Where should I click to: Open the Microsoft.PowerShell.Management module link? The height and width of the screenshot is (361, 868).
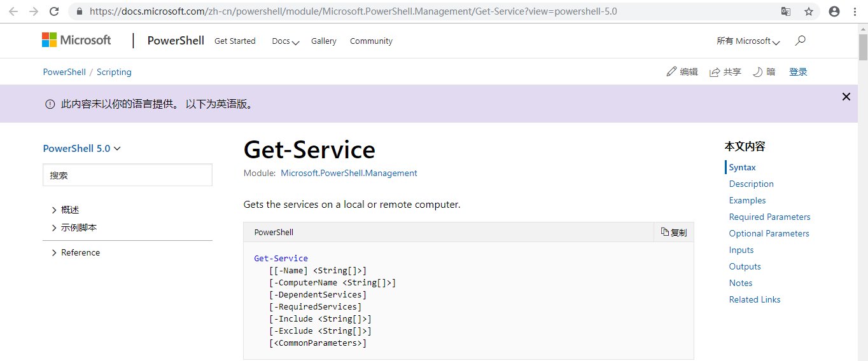pyautogui.click(x=349, y=173)
